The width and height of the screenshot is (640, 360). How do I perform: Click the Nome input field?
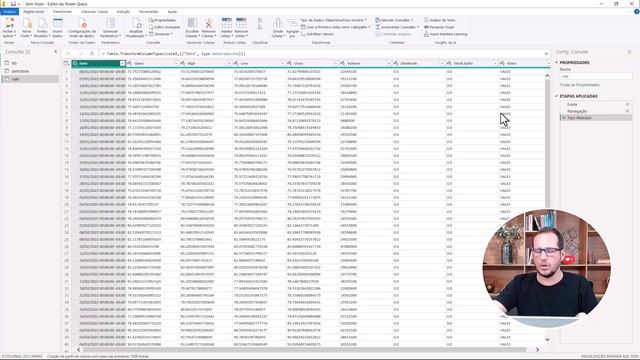pos(596,76)
